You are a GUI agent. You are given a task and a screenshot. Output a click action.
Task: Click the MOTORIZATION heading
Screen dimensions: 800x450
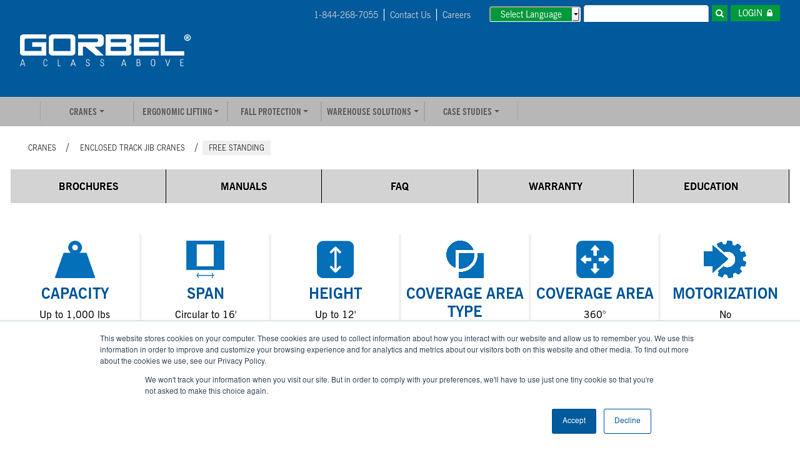point(725,293)
